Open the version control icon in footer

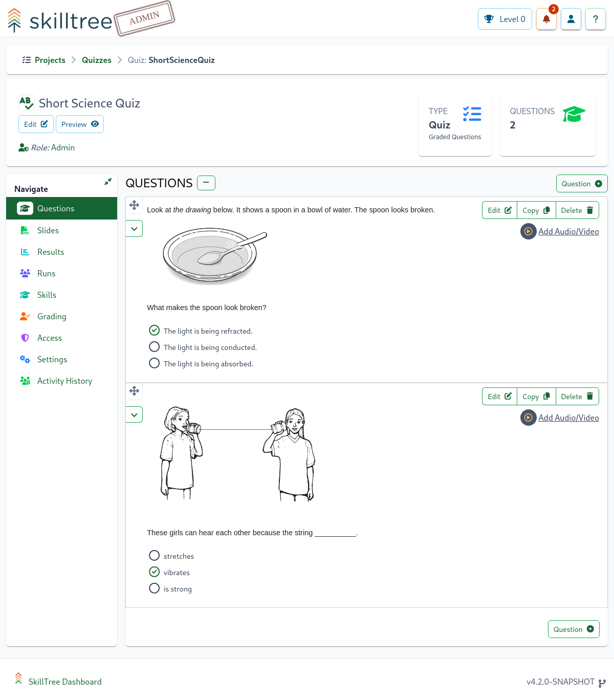click(601, 682)
